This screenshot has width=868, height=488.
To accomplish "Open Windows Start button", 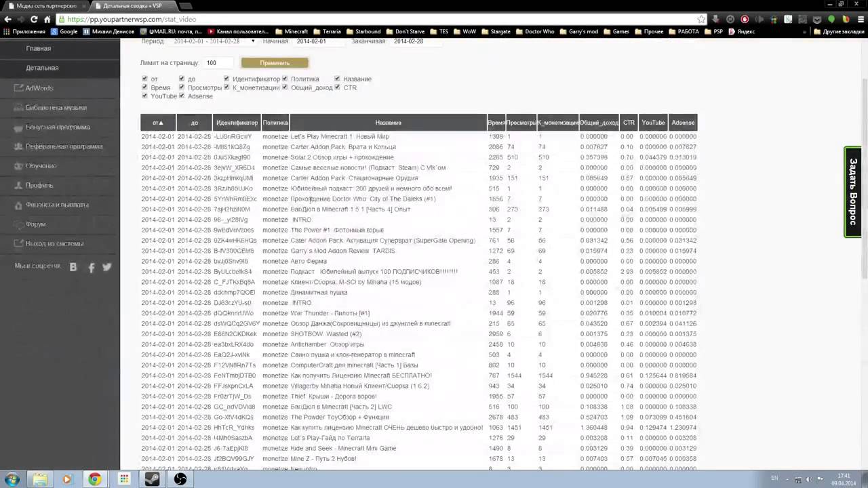I will coord(12,479).
